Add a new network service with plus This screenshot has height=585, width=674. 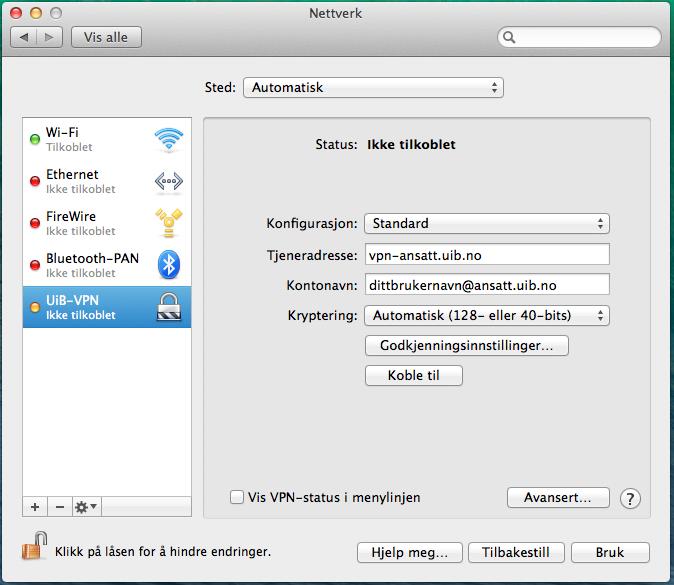[35, 507]
